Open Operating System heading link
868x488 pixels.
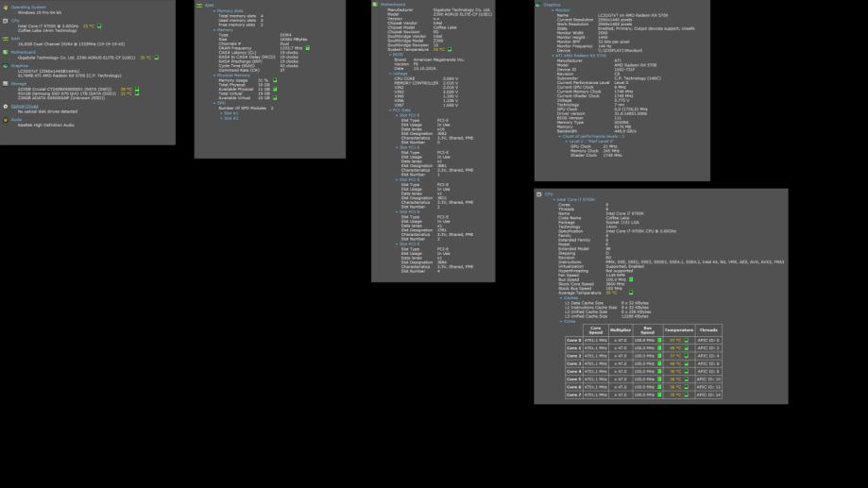click(28, 8)
